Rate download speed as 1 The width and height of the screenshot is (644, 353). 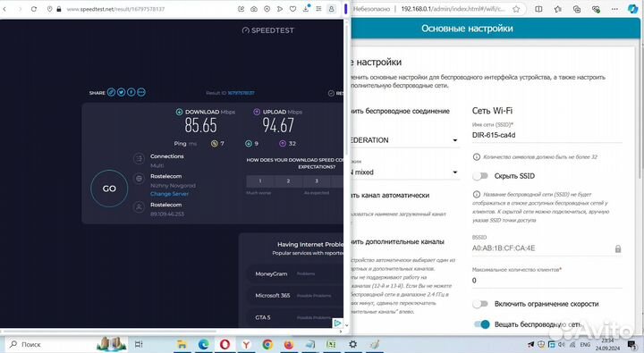260,181
